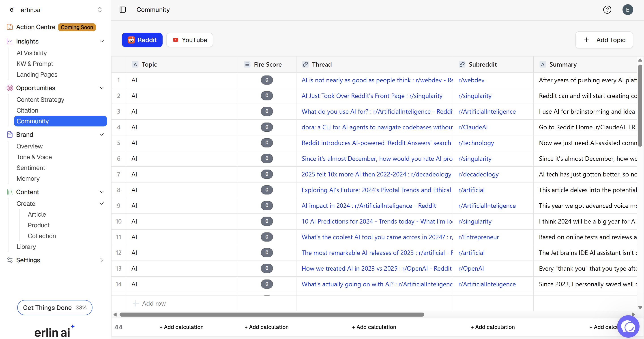Collapse the Brand section
The height and width of the screenshot is (339, 644).
tap(101, 135)
